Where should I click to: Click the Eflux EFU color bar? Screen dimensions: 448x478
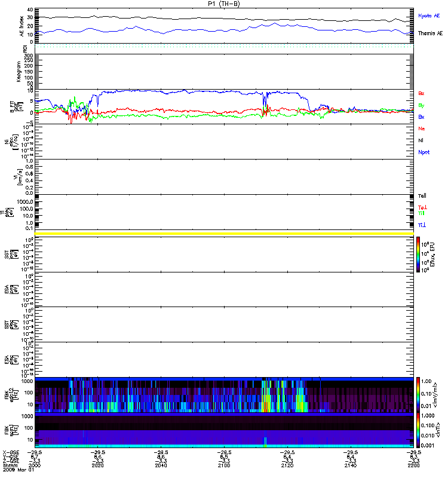tap(419, 254)
